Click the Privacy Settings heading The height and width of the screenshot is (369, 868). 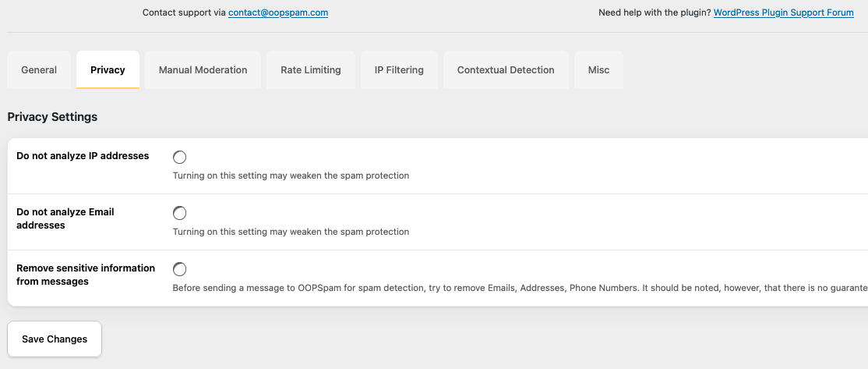(52, 117)
